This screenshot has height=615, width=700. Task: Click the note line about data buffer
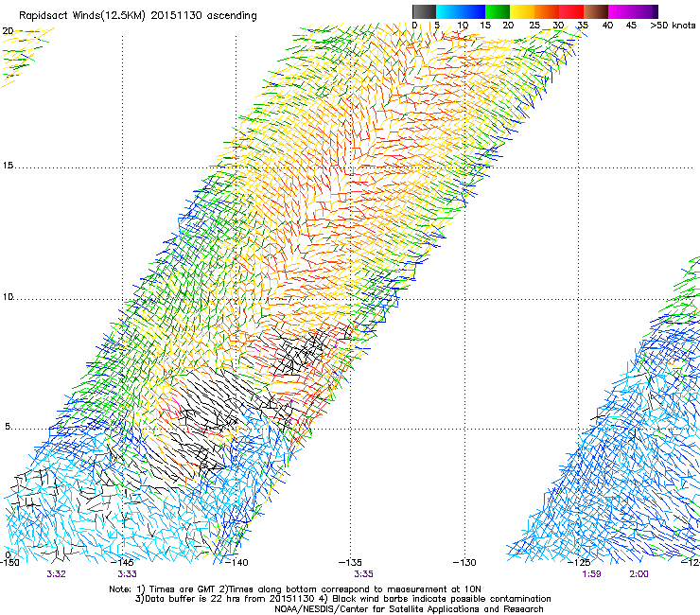[x=343, y=599]
